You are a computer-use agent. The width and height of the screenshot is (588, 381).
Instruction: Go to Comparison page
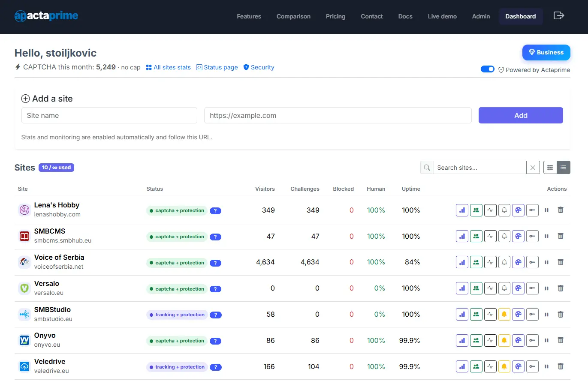(293, 16)
